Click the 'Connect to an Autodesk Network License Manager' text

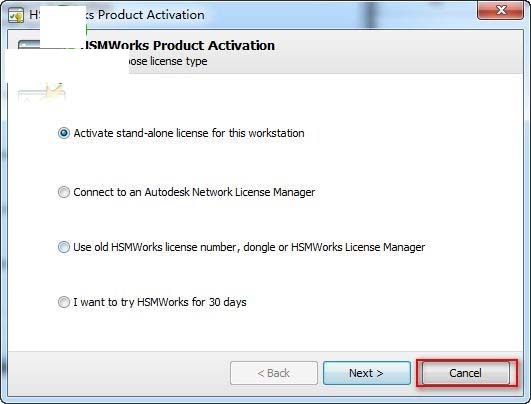click(x=194, y=192)
